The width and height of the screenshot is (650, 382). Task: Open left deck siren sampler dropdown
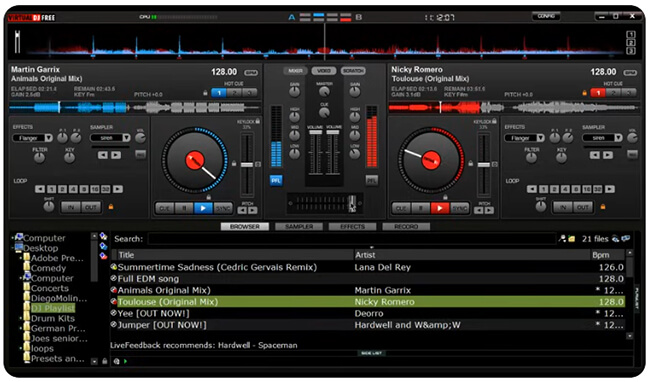tap(126, 138)
